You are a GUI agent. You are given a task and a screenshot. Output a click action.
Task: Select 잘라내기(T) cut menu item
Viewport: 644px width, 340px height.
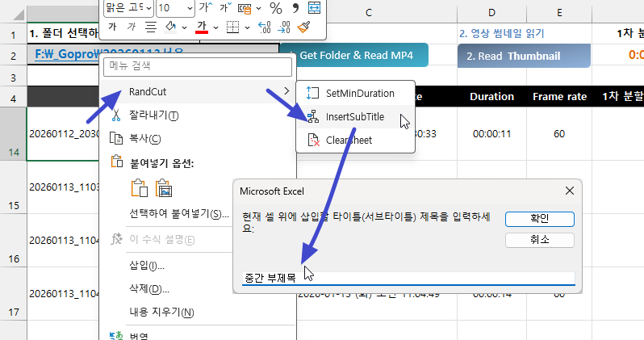[x=198, y=115]
